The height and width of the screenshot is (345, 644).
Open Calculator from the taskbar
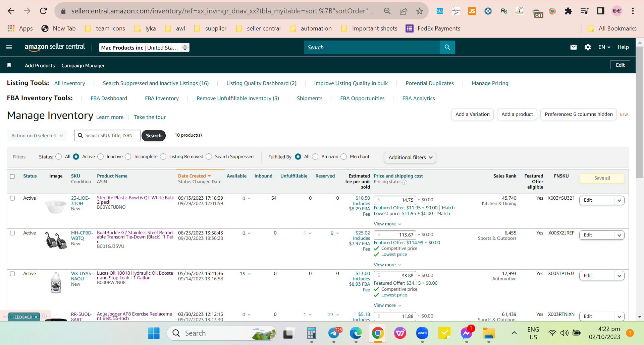(x=312, y=333)
